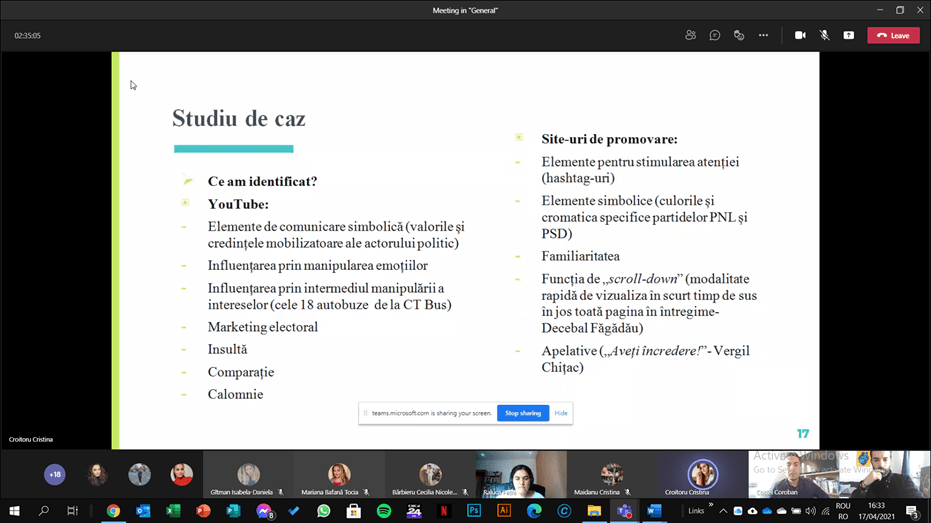Open WhatsApp from the taskbar

pos(323,511)
